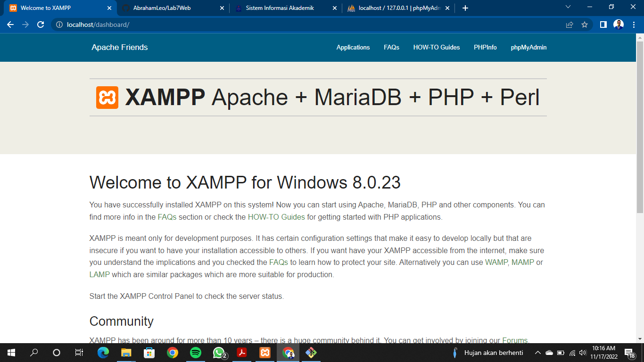Open Chrome's three-dot menu

tap(633, 25)
